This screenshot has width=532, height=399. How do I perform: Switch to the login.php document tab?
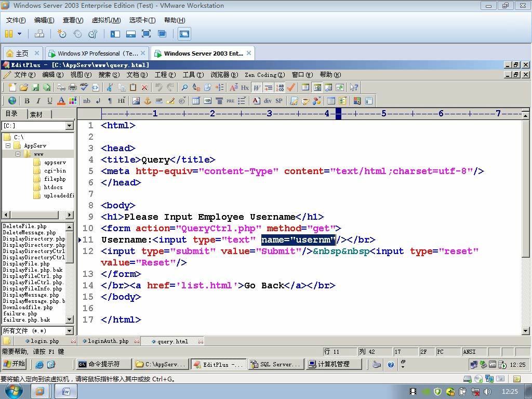(45, 341)
